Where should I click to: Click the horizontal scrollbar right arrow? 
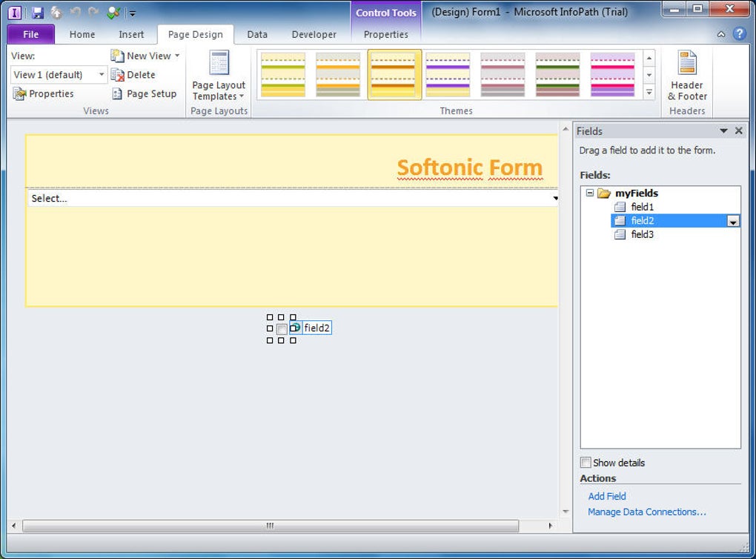pyautogui.click(x=550, y=526)
